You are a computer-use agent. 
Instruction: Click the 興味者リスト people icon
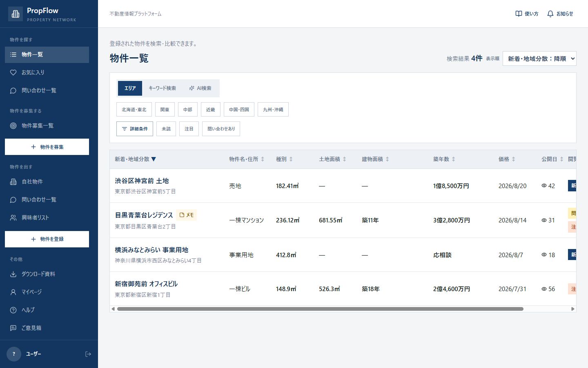click(x=13, y=218)
